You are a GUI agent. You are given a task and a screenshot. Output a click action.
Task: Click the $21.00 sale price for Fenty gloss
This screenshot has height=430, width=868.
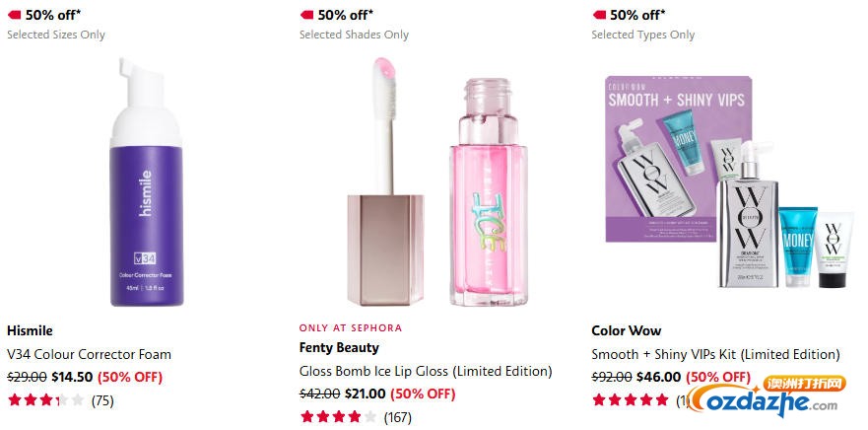click(365, 394)
